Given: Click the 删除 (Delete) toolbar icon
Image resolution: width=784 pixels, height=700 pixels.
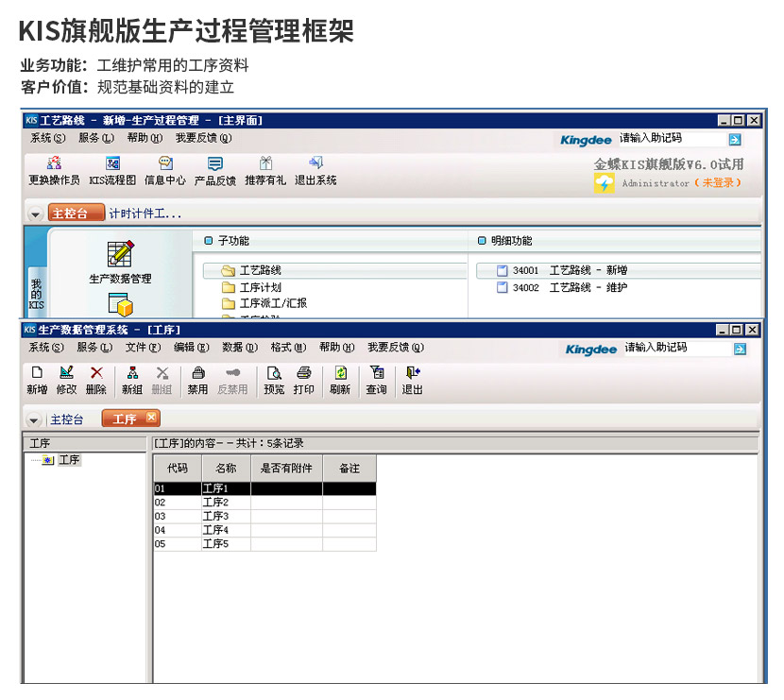Looking at the screenshot, I should pyautogui.click(x=95, y=373).
